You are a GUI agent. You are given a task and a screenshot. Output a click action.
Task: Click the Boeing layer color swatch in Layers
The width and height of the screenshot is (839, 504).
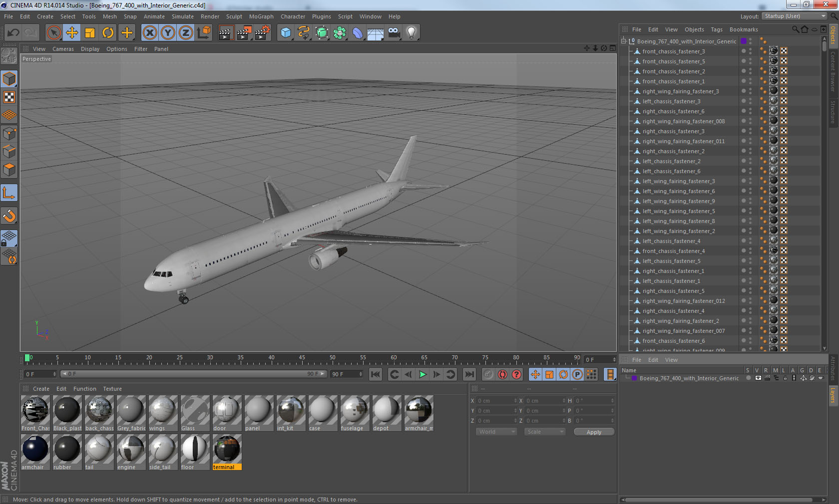(x=635, y=378)
